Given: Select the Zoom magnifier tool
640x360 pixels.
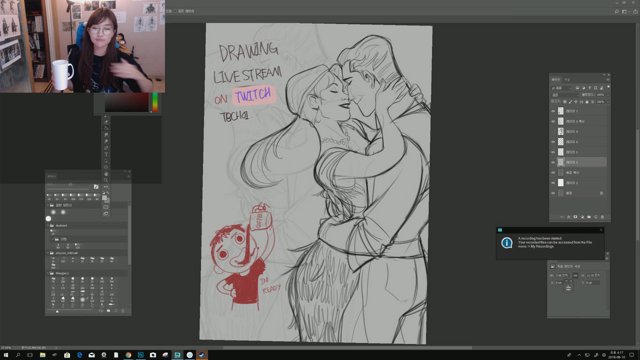Looking at the screenshot, I should [106, 180].
